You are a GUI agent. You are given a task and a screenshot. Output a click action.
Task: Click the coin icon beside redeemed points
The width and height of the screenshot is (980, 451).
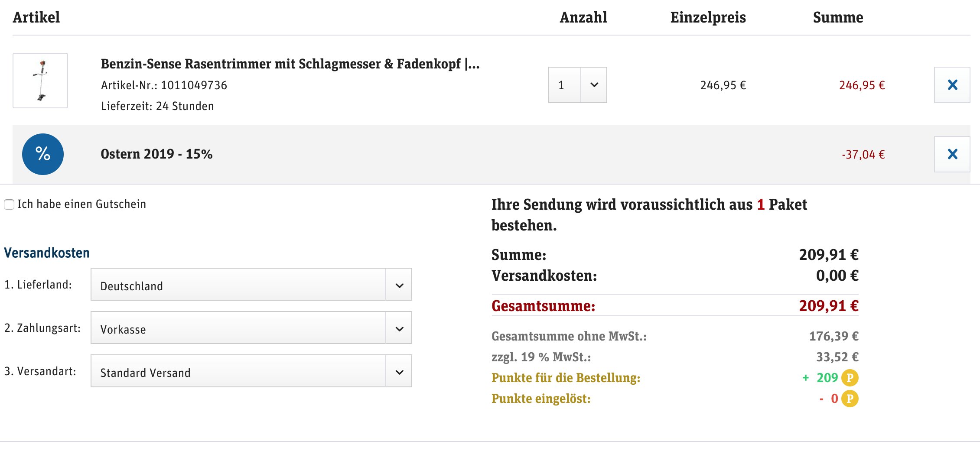[850, 399]
